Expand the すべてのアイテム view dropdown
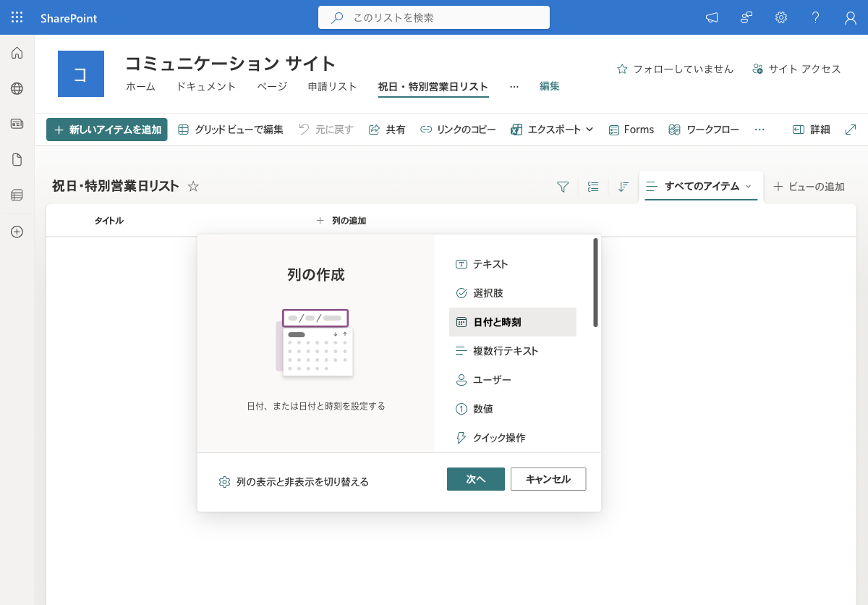Image resolution: width=868 pixels, height=605 pixels. 701,187
